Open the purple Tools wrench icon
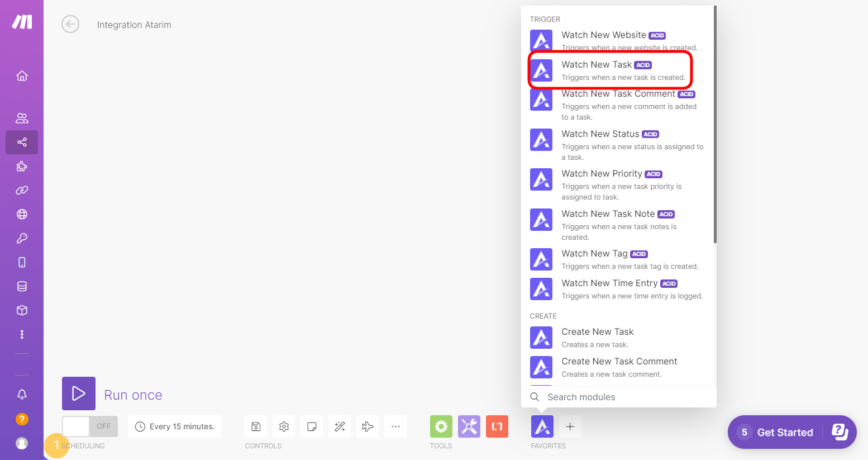 [469, 426]
